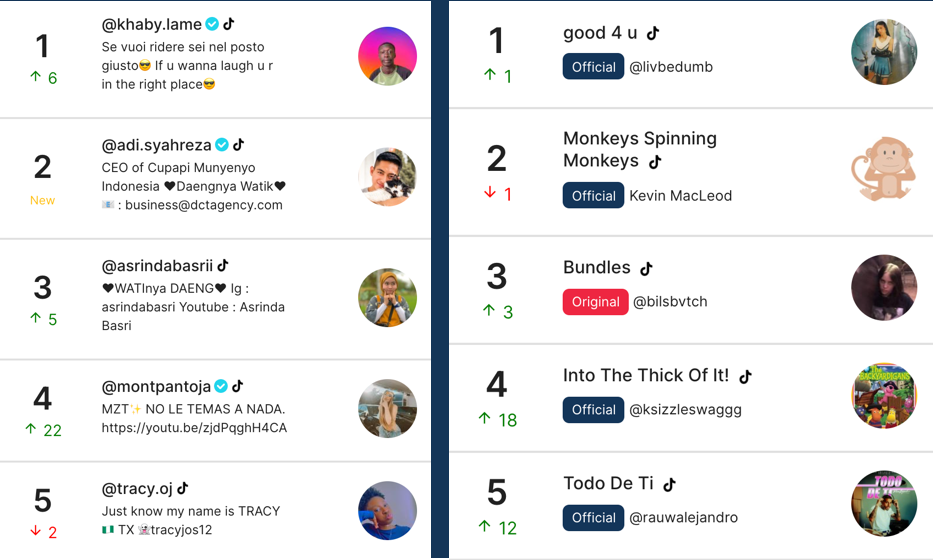Open @rauwalejandro artist link
Image resolution: width=933 pixels, height=560 pixels.
pyautogui.click(x=684, y=517)
